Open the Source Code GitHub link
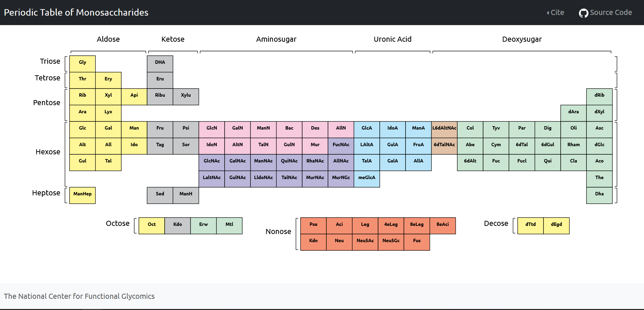Image resolution: width=644 pixels, height=310 pixels. click(x=605, y=13)
